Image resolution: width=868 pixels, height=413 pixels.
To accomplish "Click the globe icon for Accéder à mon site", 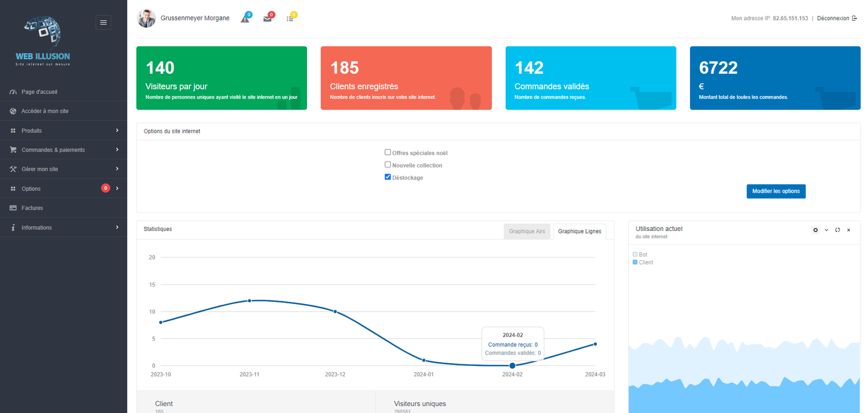I will pyautogui.click(x=13, y=111).
